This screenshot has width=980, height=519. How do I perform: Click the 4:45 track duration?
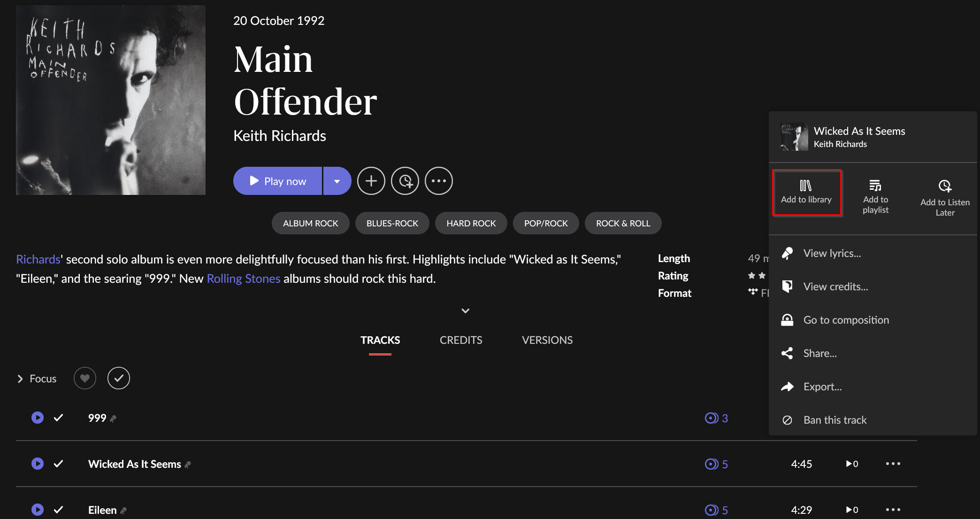click(x=802, y=464)
